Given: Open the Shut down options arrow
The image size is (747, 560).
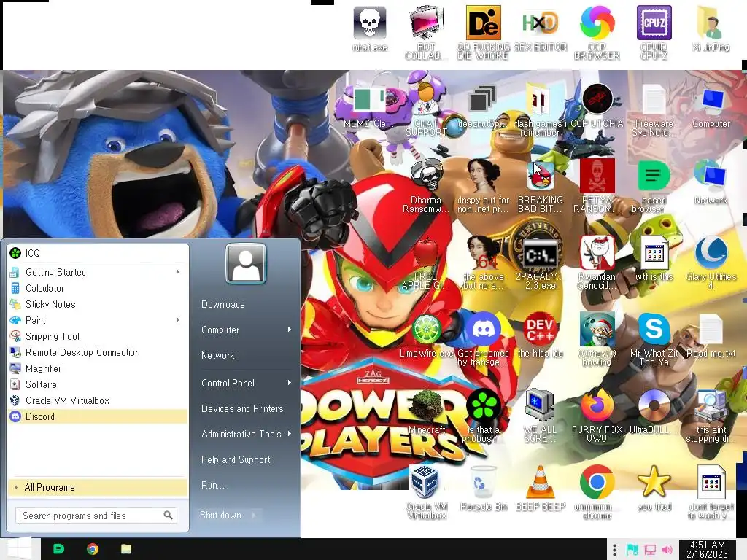Looking at the screenshot, I should point(254,515).
